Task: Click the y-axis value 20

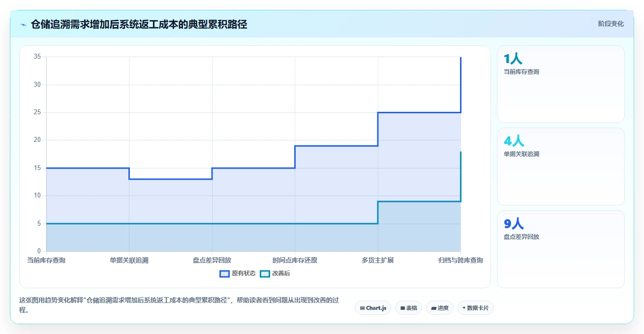Action: 37,140
